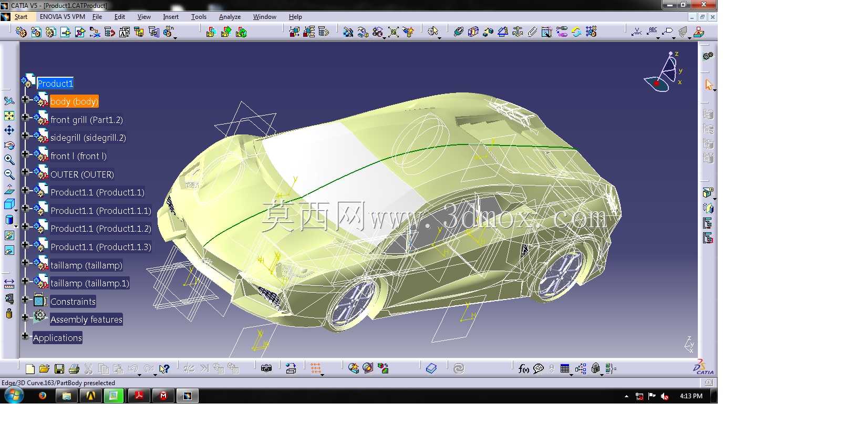
Task: Click the Print icon in bottom toolbar
Action: pos(74,369)
